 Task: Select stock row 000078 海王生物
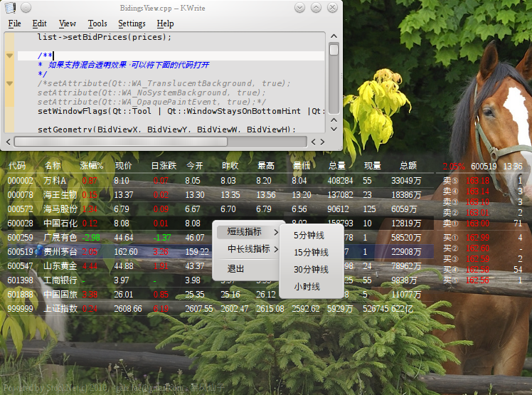(220, 195)
